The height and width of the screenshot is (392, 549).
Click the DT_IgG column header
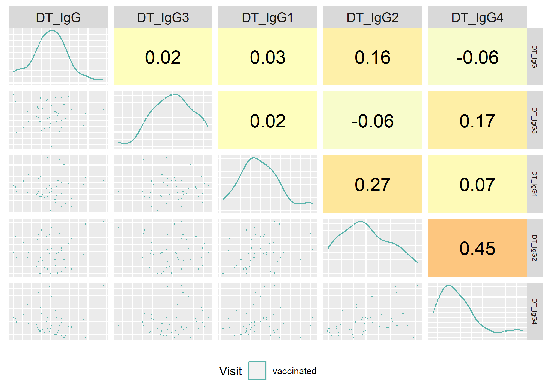[x=58, y=17]
